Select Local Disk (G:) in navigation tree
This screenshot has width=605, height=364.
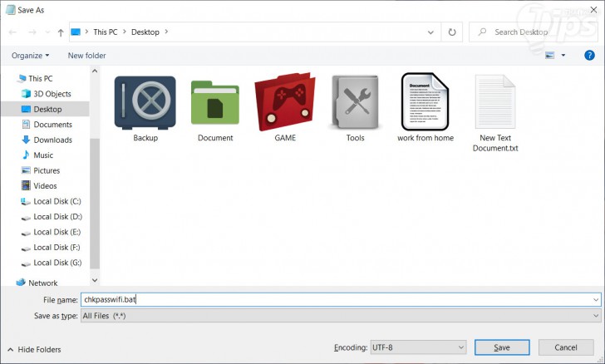coord(57,263)
